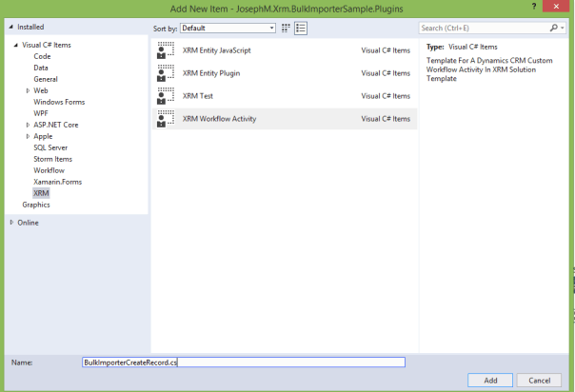Screen dimensions: 575x392
Task: Click the XRM Entity JavaScript template icon
Action: pyautogui.click(x=166, y=49)
